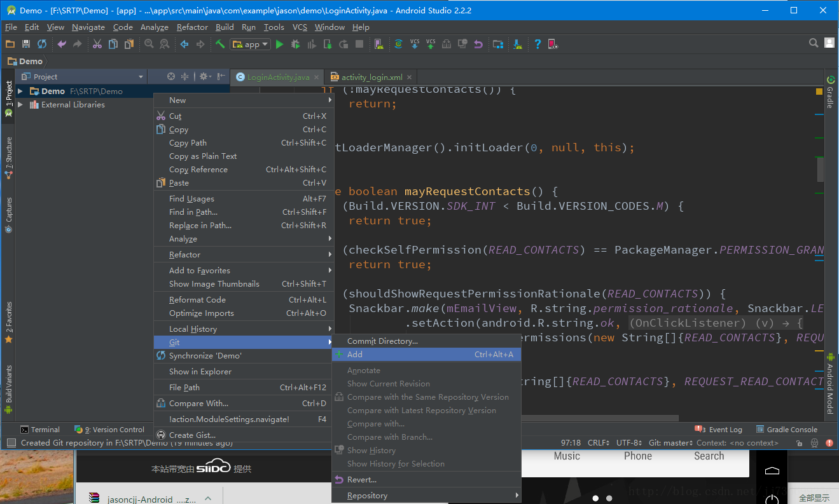This screenshot has width=839, height=504.
Task: Open the Event Log tool window
Action: point(719,430)
